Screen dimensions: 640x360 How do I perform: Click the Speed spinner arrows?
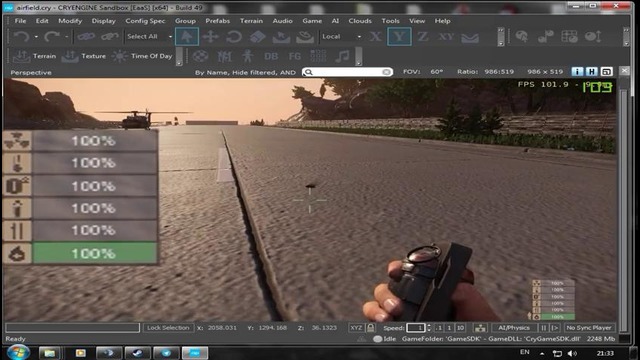point(429,328)
